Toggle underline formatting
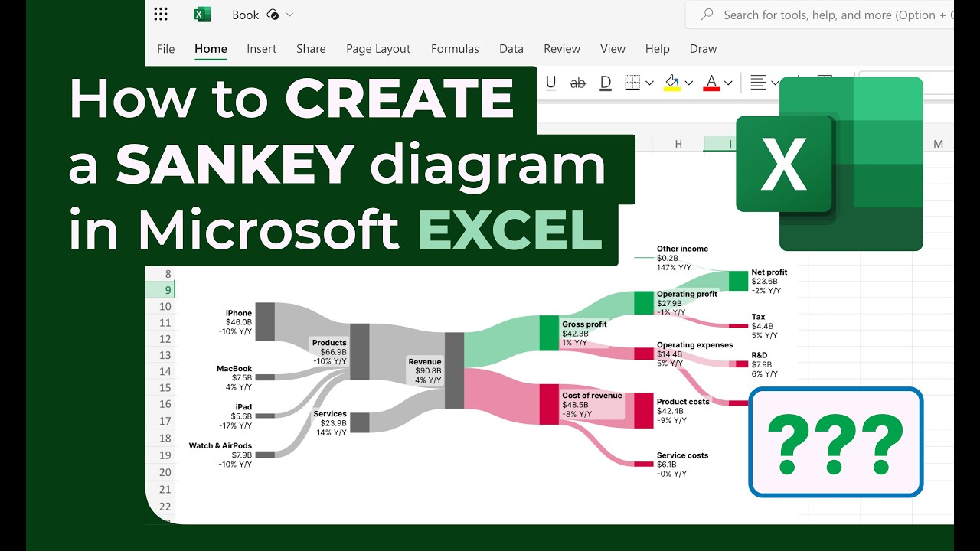The height and width of the screenshot is (551, 980). tap(550, 83)
